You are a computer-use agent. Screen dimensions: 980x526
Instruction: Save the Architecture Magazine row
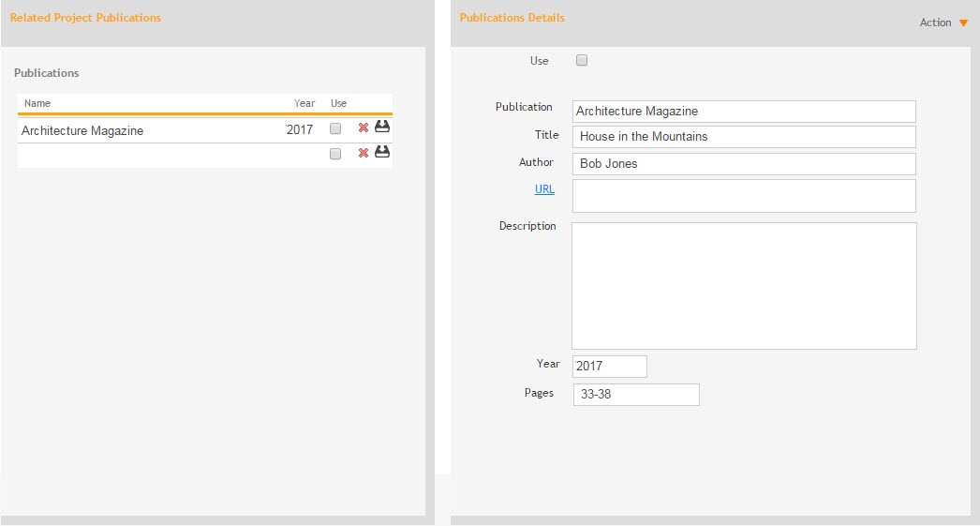382,128
